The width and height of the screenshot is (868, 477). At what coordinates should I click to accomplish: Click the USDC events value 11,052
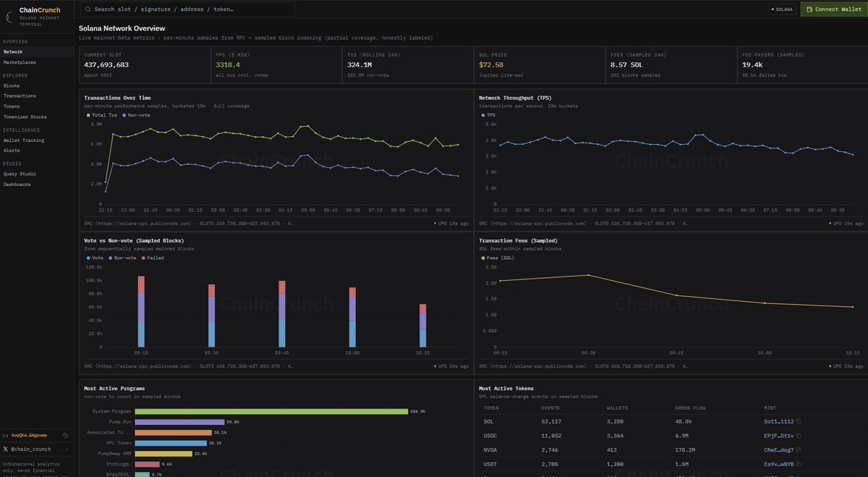(551, 435)
